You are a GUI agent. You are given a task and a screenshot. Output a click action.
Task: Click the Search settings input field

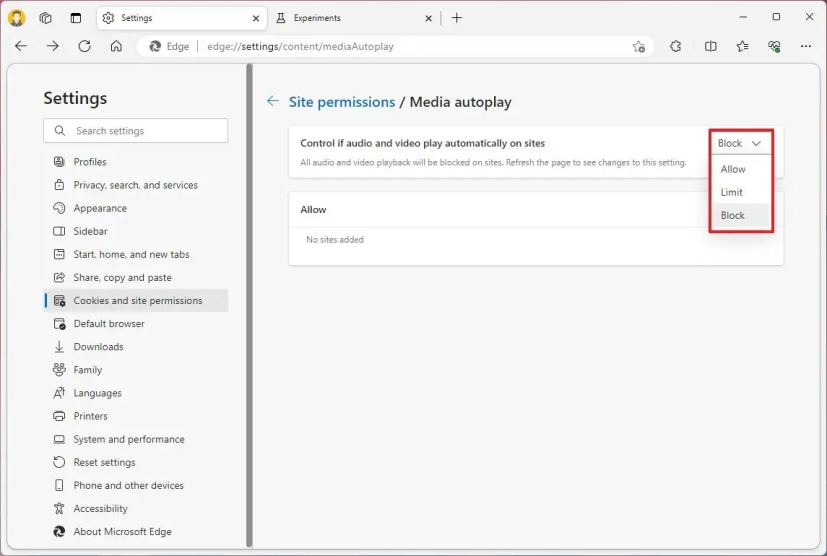coord(136,131)
